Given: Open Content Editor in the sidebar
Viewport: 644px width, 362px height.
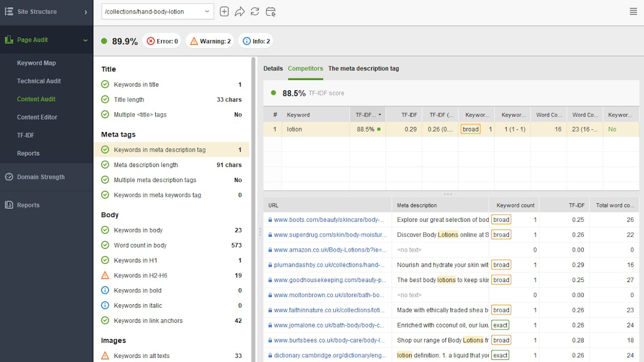Looking at the screenshot, I should click(x=37, y=117).
